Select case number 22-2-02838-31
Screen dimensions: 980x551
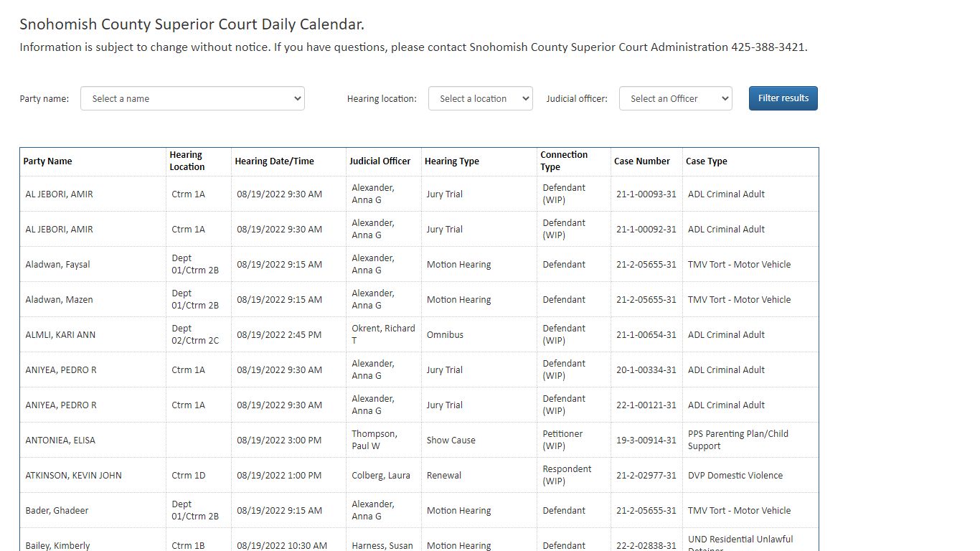point(646,546)
